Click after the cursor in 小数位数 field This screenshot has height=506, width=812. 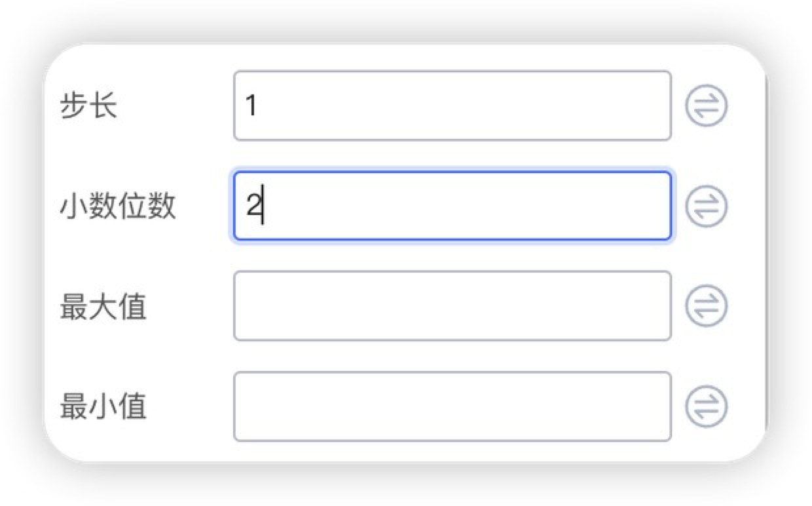coord(268,207)
